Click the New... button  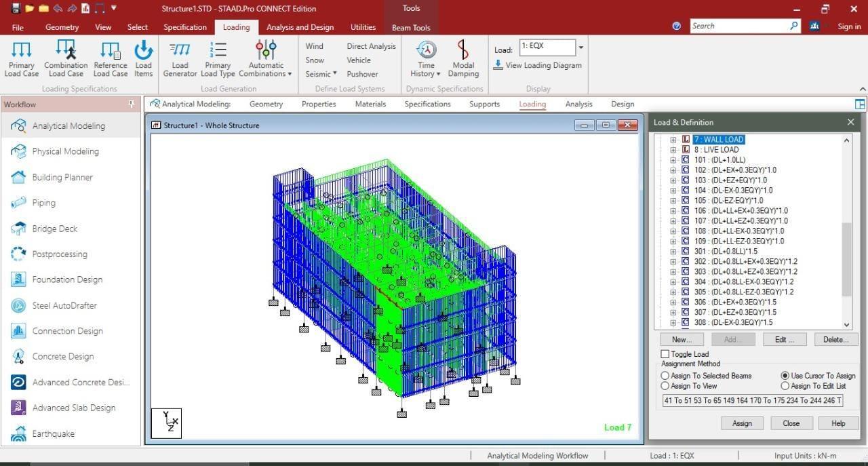[x=682, y=339]
